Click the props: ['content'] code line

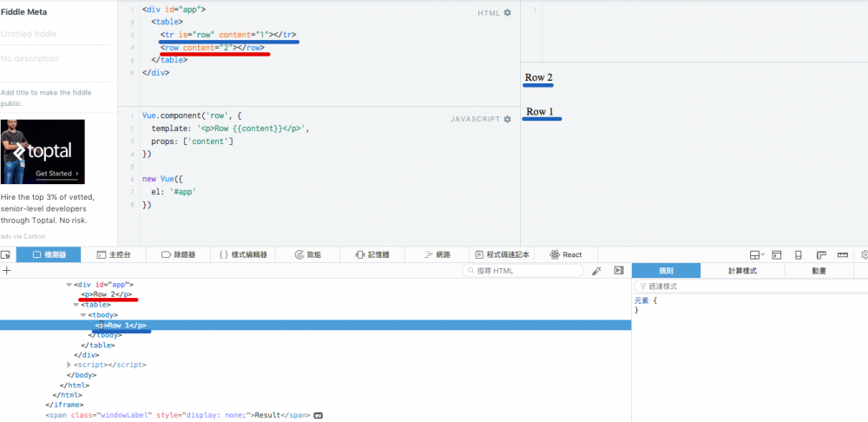[192, 142]
